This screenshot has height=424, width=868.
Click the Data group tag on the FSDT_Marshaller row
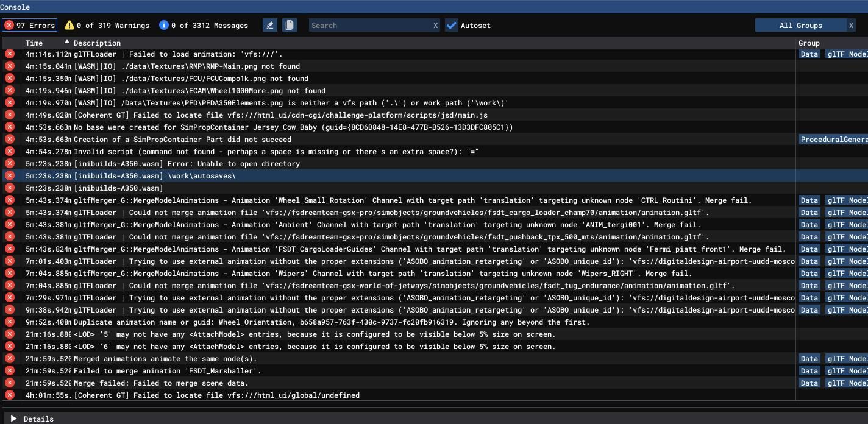click(809, 371)
